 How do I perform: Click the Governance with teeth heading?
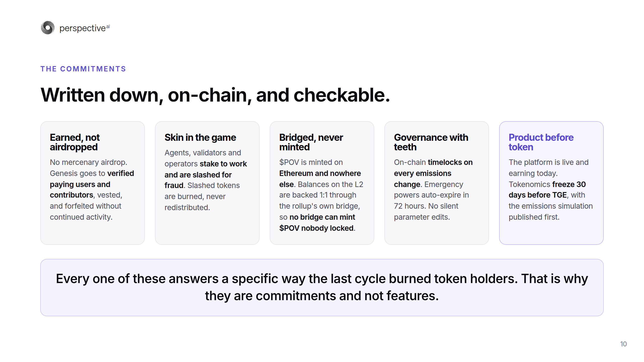[x=431, y=142]
